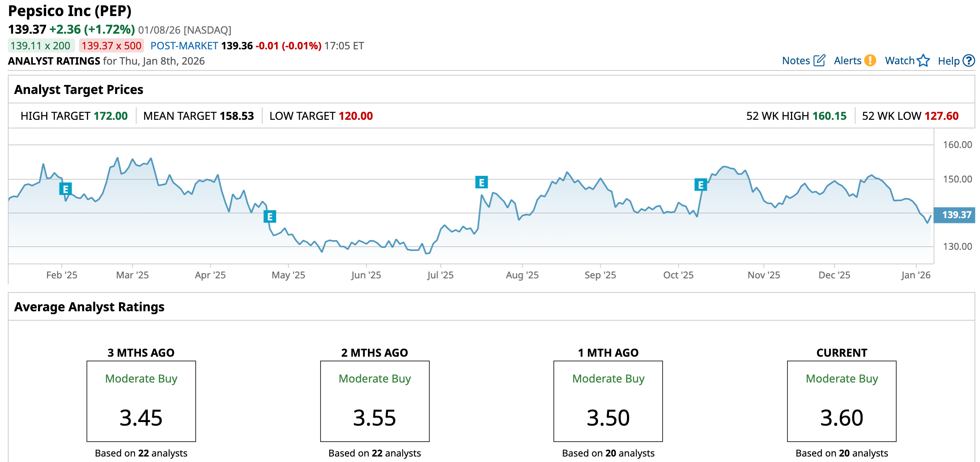Click the red ask quote 139.37 x 500

(x=111, y=46)
